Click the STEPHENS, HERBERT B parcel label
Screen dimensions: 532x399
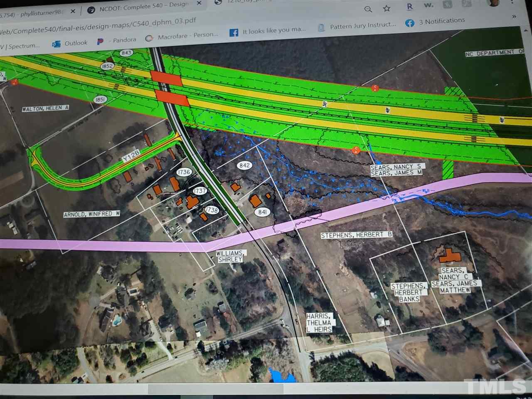pyautogui.click(x=357, y=235)
